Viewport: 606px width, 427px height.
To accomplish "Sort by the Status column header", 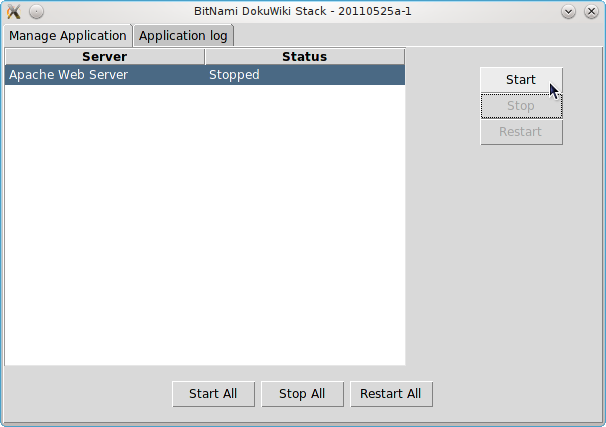I will [x=305, y=57].
